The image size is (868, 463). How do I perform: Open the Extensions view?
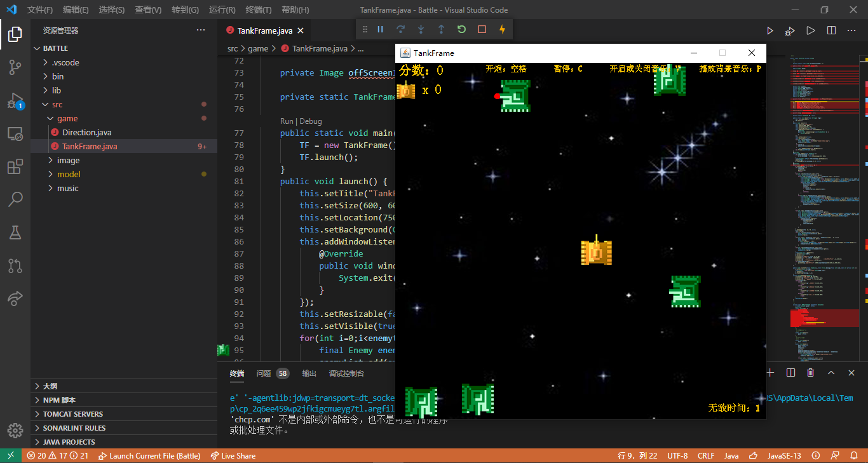coord(15,167)
